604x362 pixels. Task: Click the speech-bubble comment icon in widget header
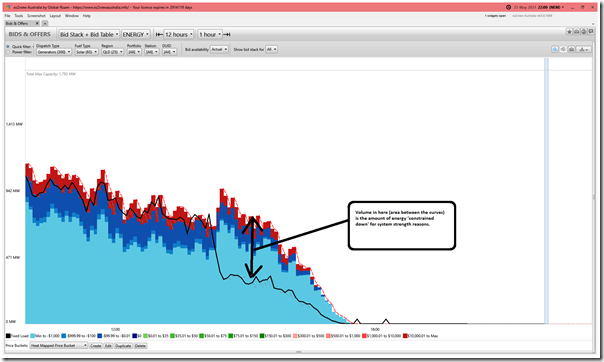click(591, 32)
